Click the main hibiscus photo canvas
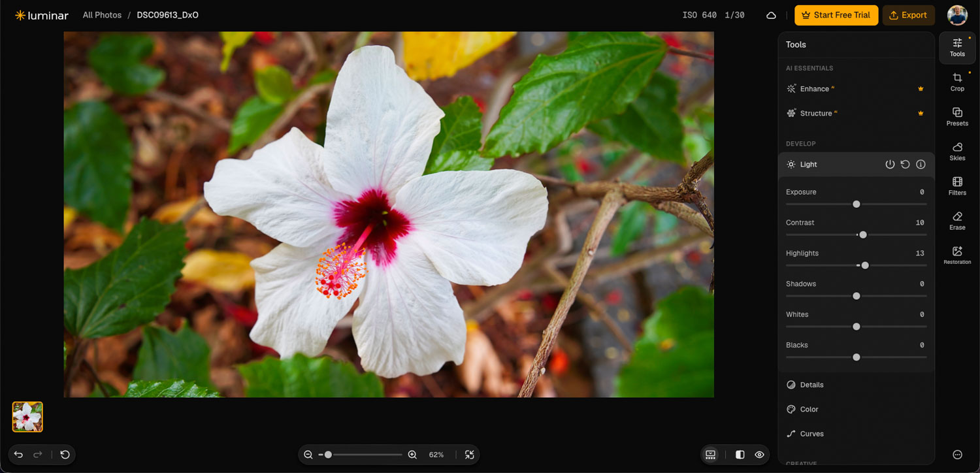The height and width of the screenshot is (473, 980). [389, 214]
